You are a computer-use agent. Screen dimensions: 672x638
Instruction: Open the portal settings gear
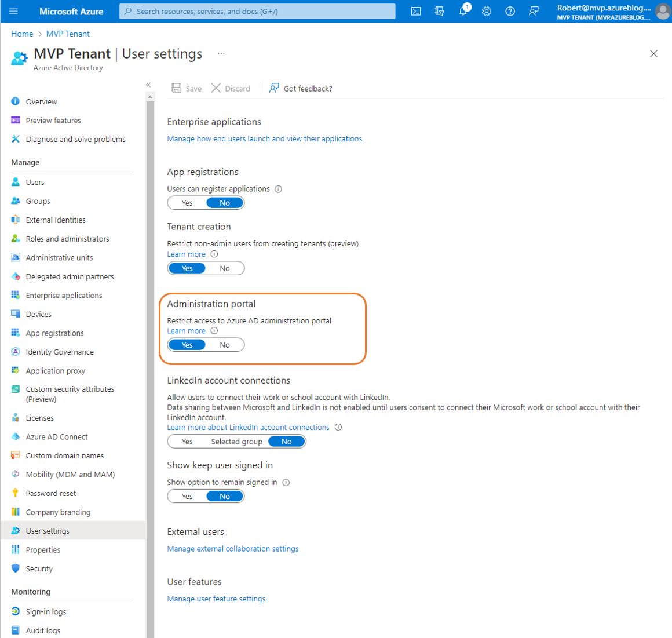click(x=487, y=11)
